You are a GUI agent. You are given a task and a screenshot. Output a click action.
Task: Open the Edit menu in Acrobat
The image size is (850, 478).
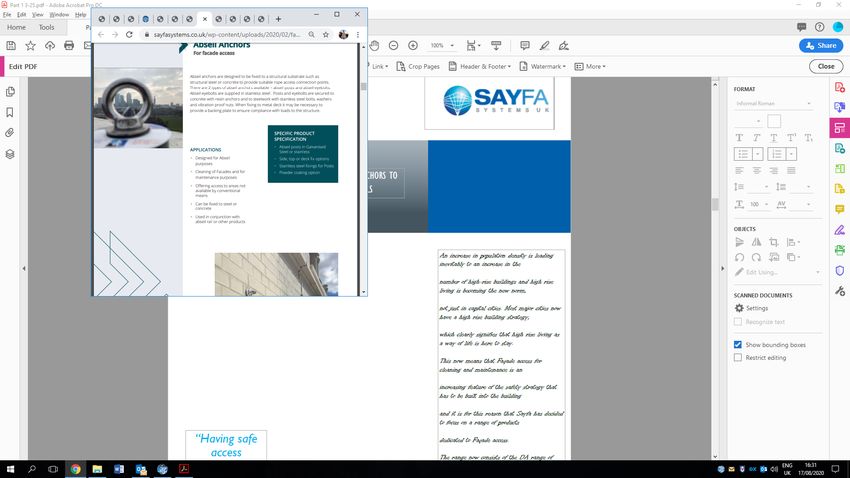coord(22,15)
